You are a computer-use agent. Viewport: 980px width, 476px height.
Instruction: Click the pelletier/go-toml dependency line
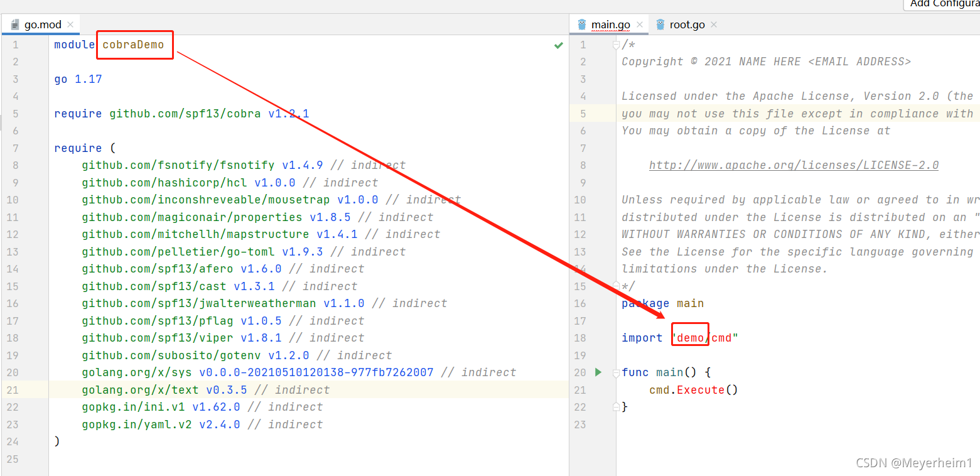pyautogui.click(x=244, y=252)
